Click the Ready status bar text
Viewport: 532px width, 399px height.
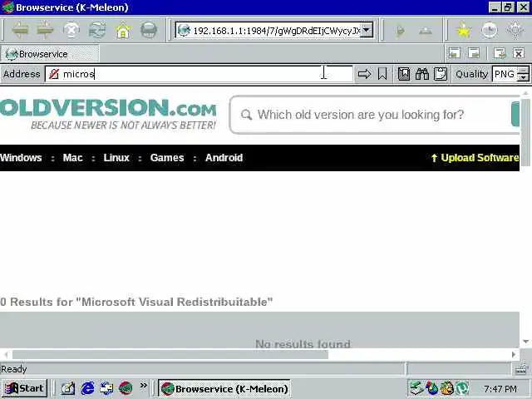point(13,369)
